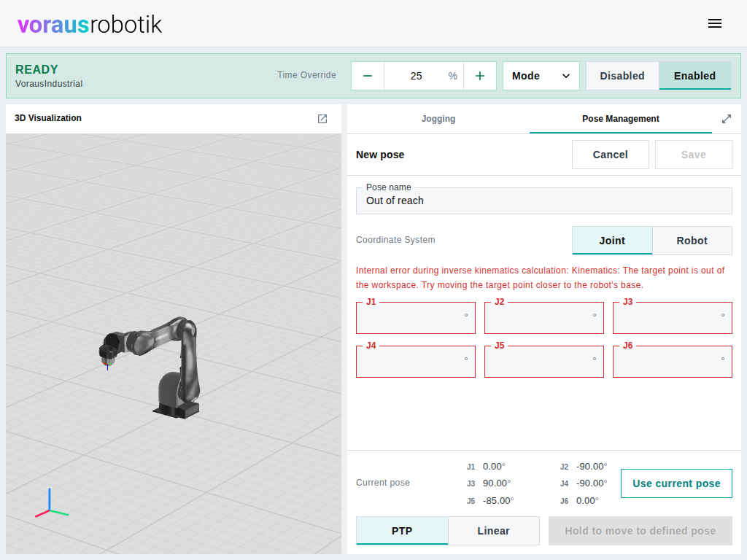Click current J1 value 0.00°
This screenshot has width=747, height=560.
[x=494, y=466]
